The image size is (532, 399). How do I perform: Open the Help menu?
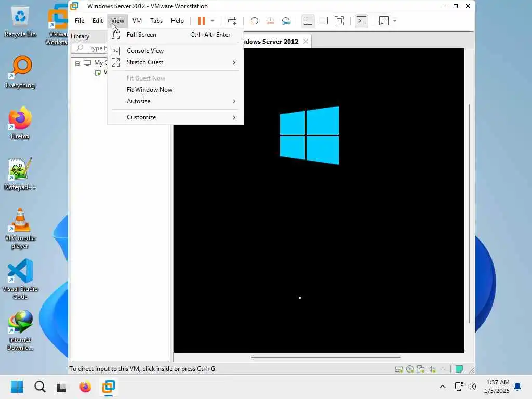pyautogui.click(x=177, y=21)
